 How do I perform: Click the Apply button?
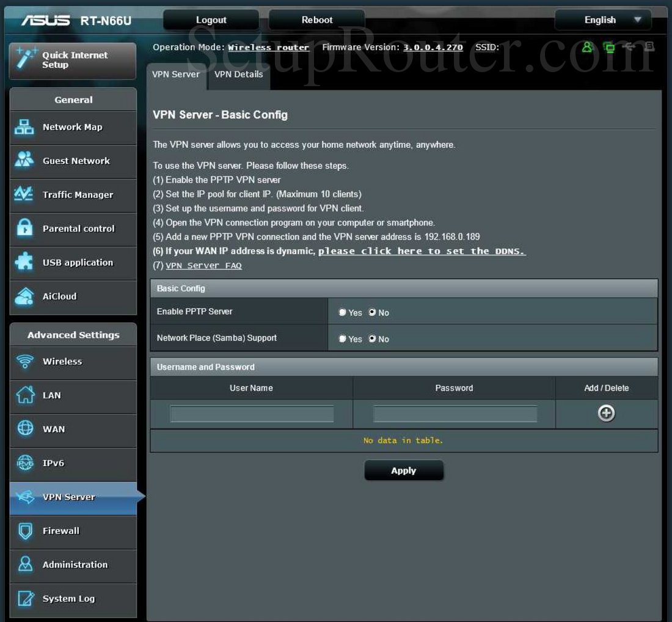(404, 470)
